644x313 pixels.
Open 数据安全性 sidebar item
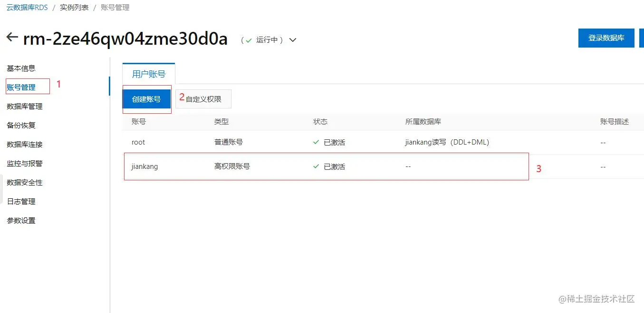(x=25, y=182)
